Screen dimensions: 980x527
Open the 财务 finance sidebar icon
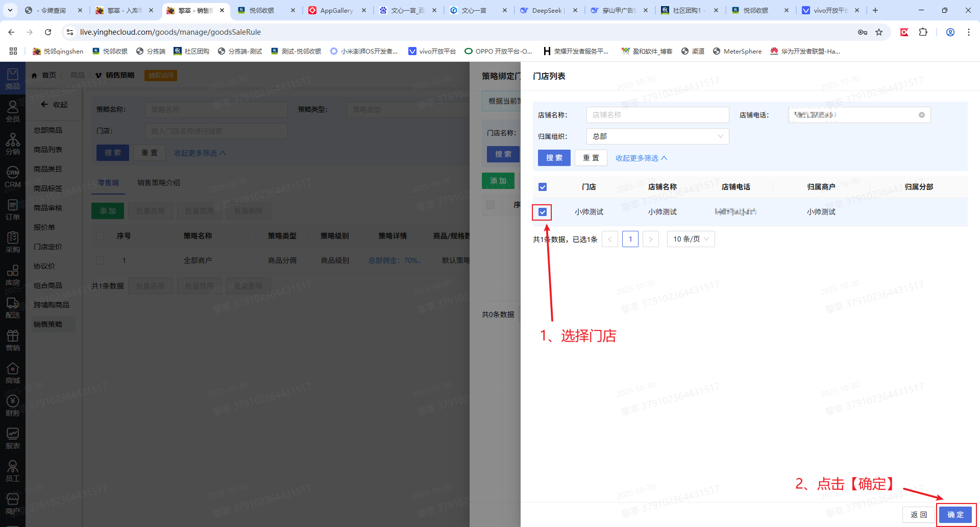pos(13,405)
